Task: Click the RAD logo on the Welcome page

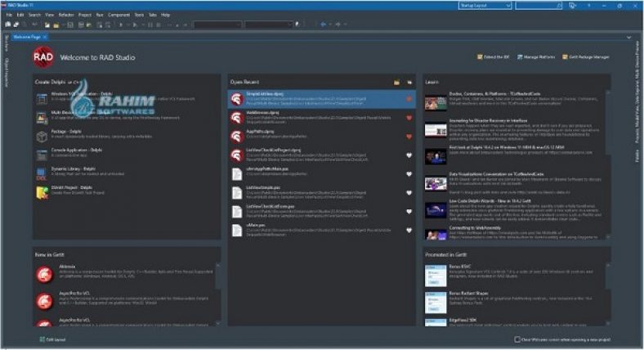Action: tap(43, 56)
